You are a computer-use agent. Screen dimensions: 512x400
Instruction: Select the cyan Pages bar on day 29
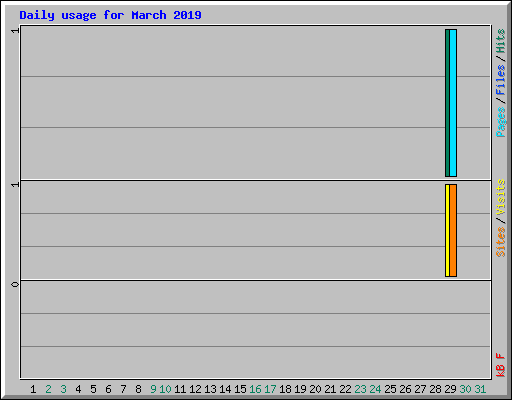click(x=453, y=103)
